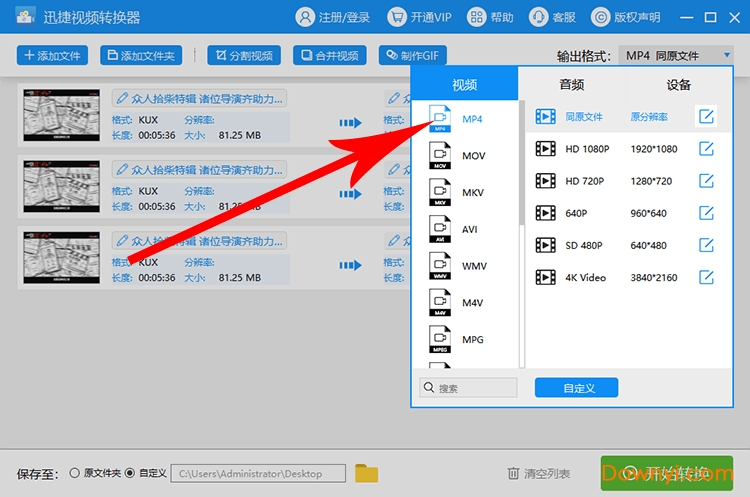Open the 帮助 help menu
This screenshot has width=750, height=497.
click(490, 18)
